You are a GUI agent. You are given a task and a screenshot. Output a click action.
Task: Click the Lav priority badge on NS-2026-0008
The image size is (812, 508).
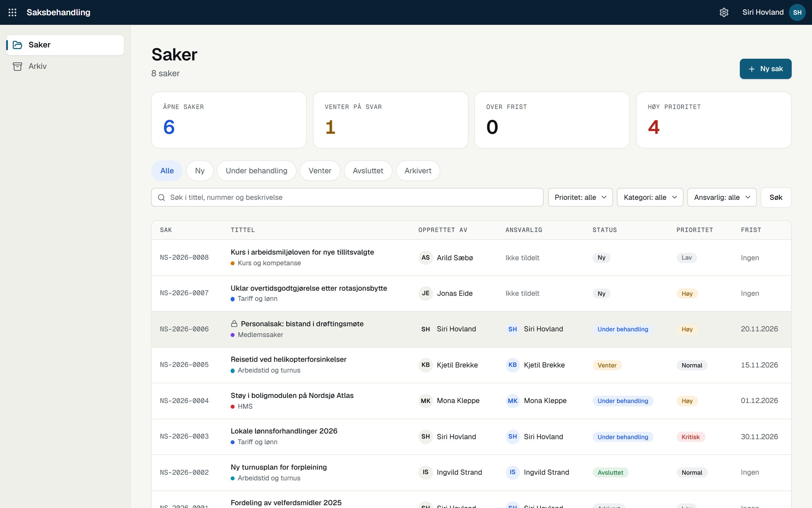pyautogui.click(x=686, y=258)
